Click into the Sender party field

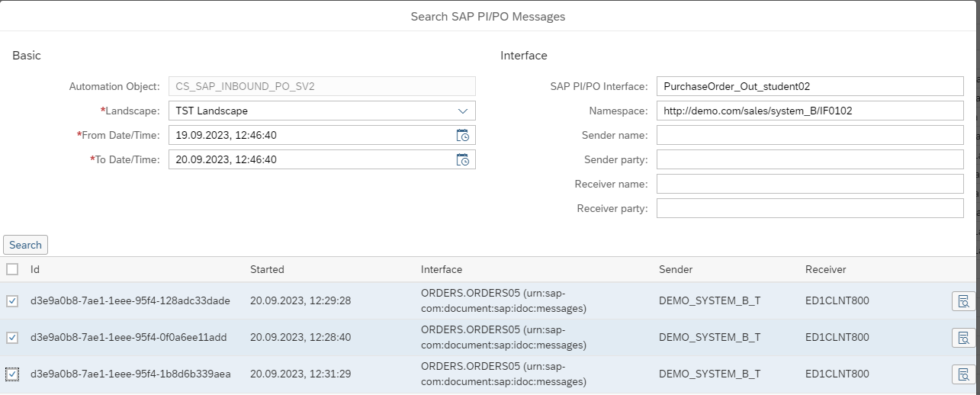810,159
